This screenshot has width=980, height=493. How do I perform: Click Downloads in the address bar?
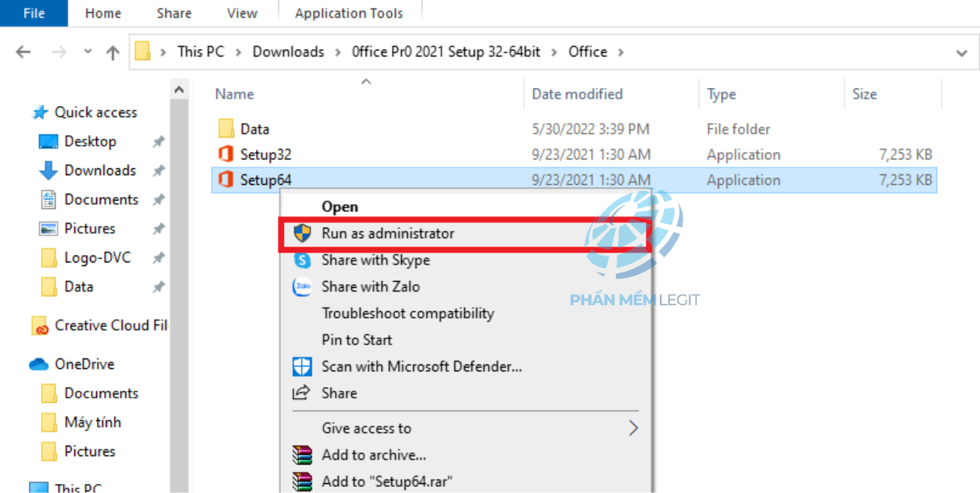(x=288, y=52)
